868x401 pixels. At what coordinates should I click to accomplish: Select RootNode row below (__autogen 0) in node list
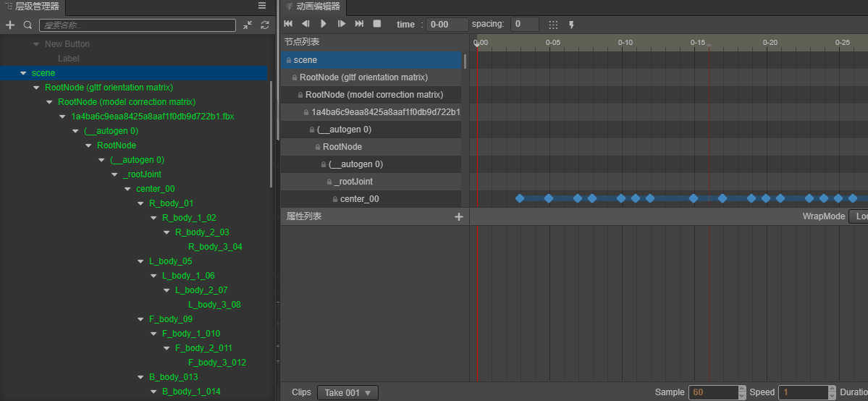(371, 147)
